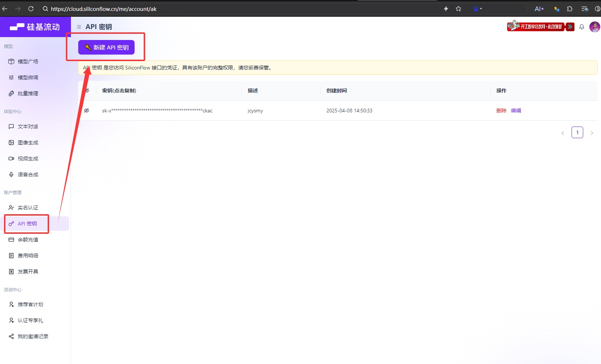Create a new key via 新建 API 密钥
This screenshot has height=364, width=601.
[x=106, y=47]
